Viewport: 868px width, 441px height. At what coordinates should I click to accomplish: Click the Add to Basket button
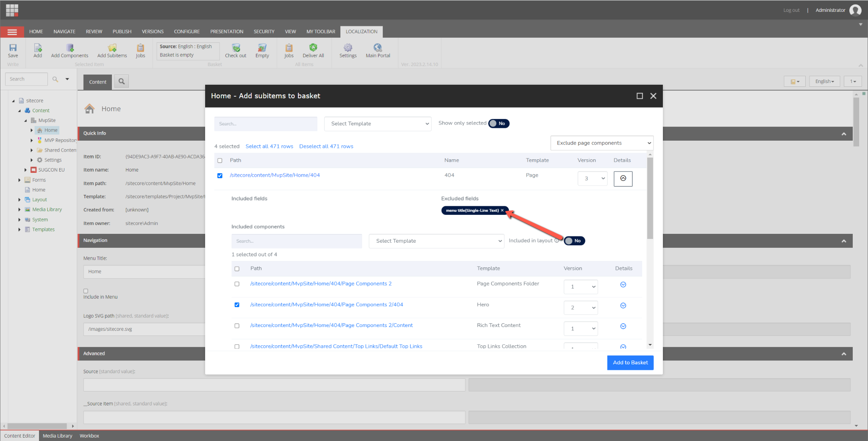coord(630,363)
